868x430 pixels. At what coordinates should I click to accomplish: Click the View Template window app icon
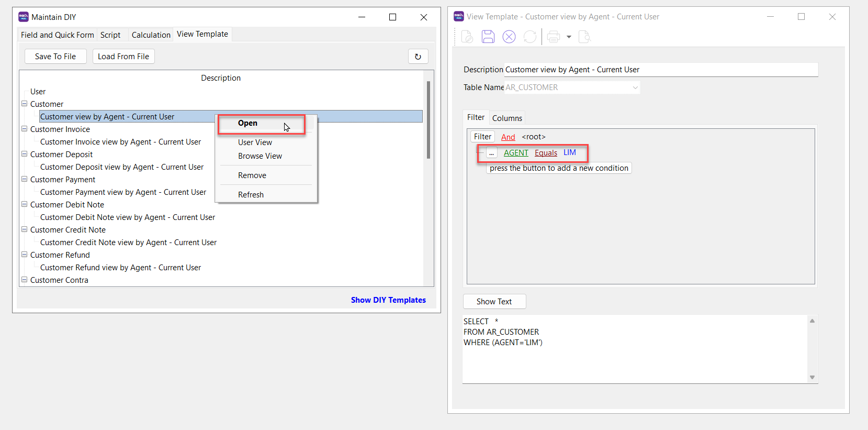click(x=459, y=17)
